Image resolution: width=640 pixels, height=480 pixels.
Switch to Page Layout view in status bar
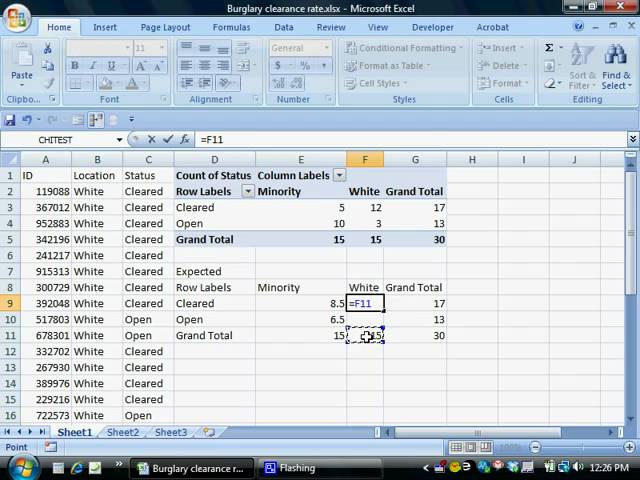(471, 447)
